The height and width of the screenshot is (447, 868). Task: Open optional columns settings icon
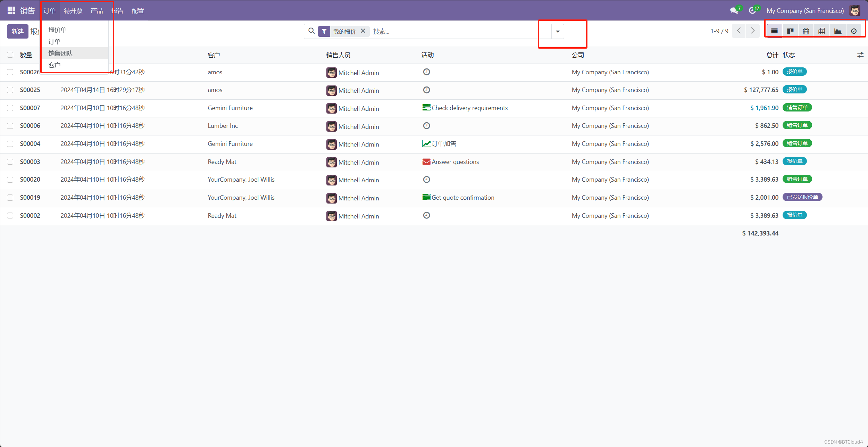(x=860, y=55)
